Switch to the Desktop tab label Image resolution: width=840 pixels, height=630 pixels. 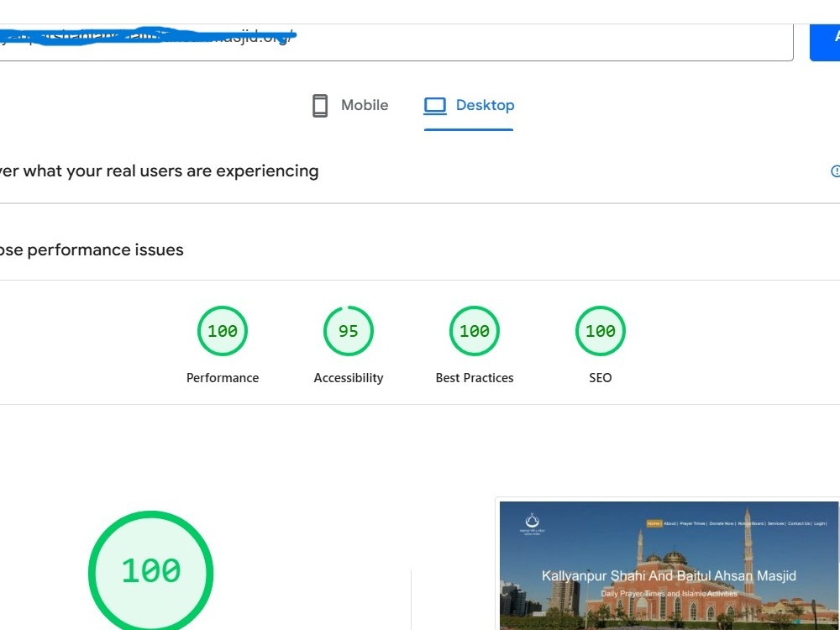click(x=485, y=105)
